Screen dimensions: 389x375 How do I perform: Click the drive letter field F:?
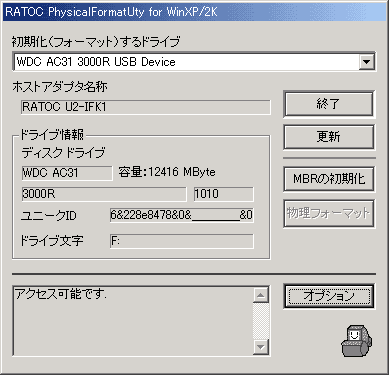click(182, 241)
